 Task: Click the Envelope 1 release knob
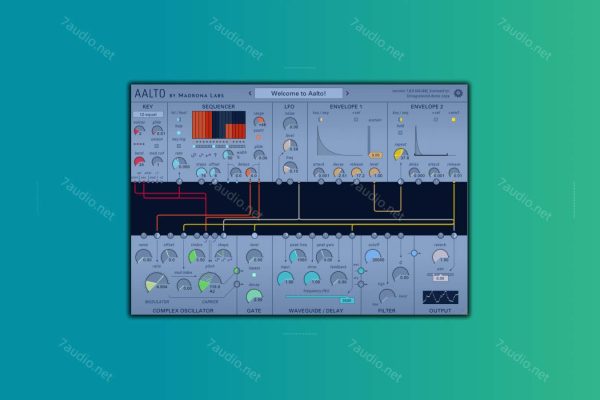[356, 173]
